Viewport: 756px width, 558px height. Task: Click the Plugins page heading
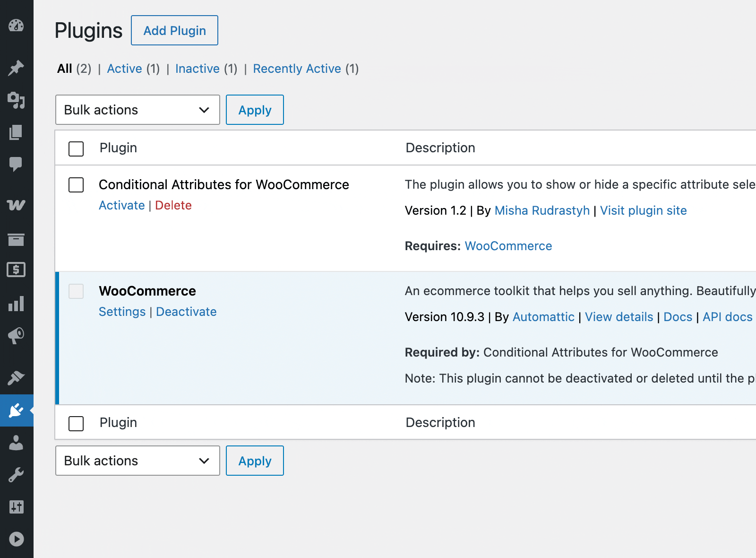point(88,31)
